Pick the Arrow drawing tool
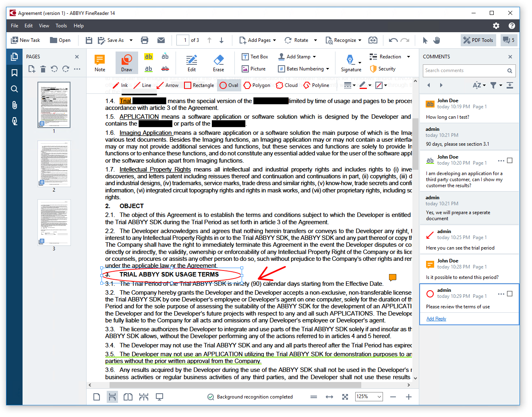Image resolution: width=532 pixels, height=417 pixels. [x=168, y=85]
